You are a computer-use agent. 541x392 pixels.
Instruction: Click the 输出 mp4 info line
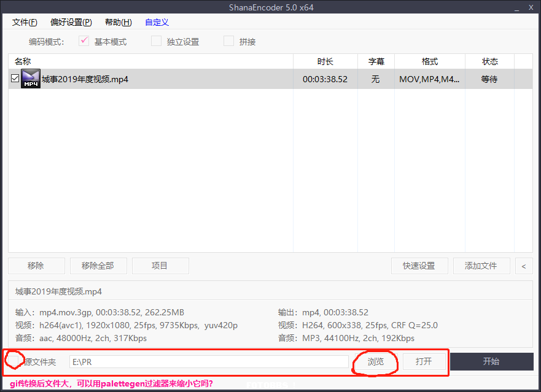pos(323,312)
